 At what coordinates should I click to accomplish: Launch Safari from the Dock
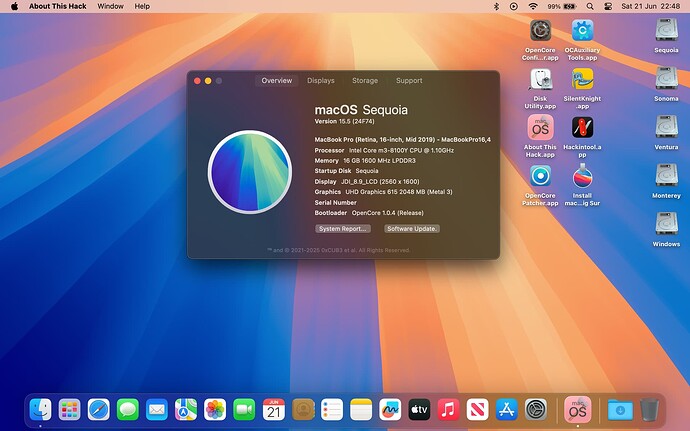point(99,410)
